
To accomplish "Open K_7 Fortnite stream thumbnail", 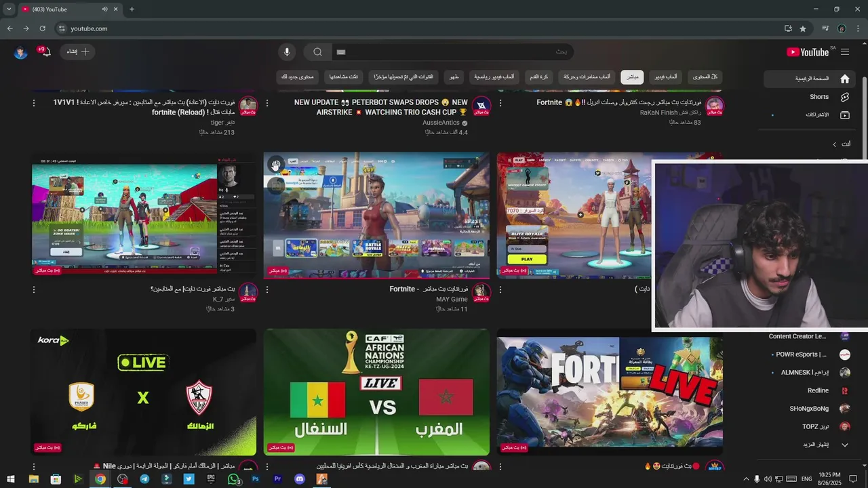I will click(144, 216).
